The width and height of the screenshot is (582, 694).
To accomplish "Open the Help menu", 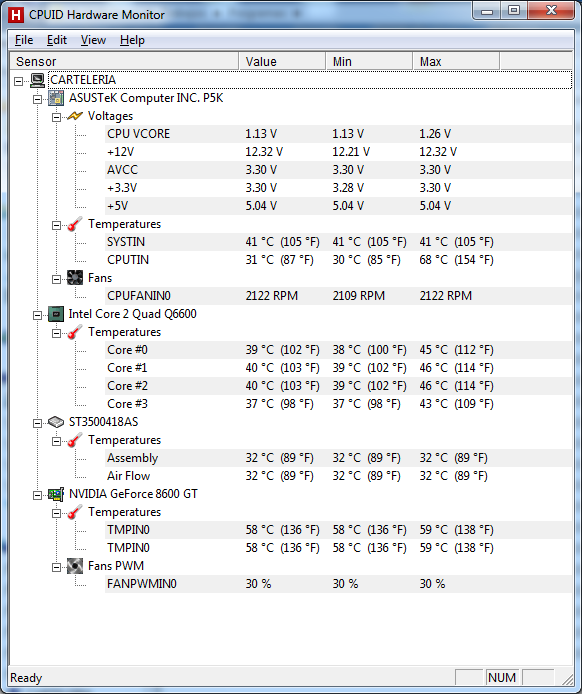I will tap(132, 40).
